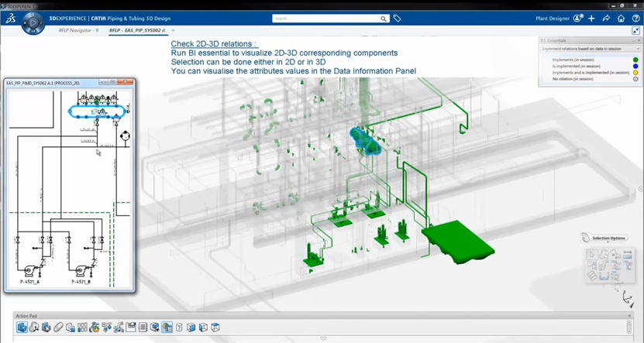
Task: Click first Action Pad icon, blue 3D part
Action: [x=22, y=327]
